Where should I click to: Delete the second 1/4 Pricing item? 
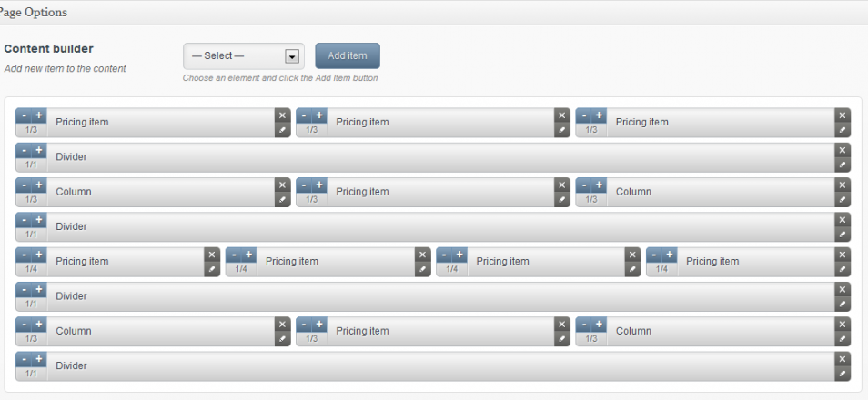coord(422,255)
